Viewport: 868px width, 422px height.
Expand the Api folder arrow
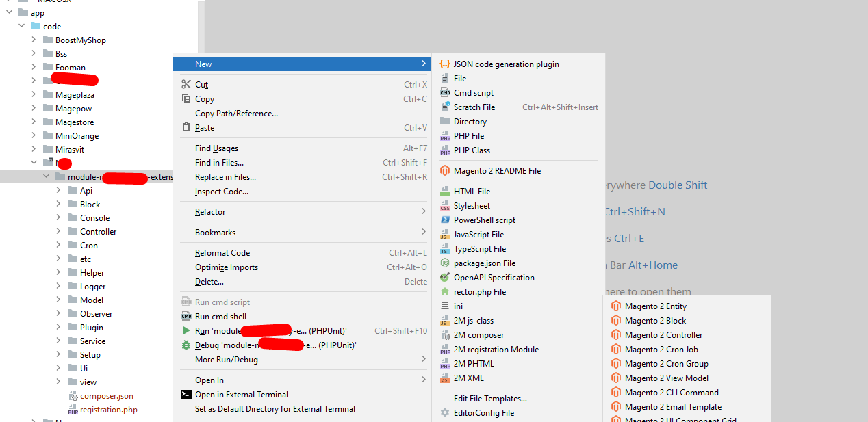coord(58,190)
